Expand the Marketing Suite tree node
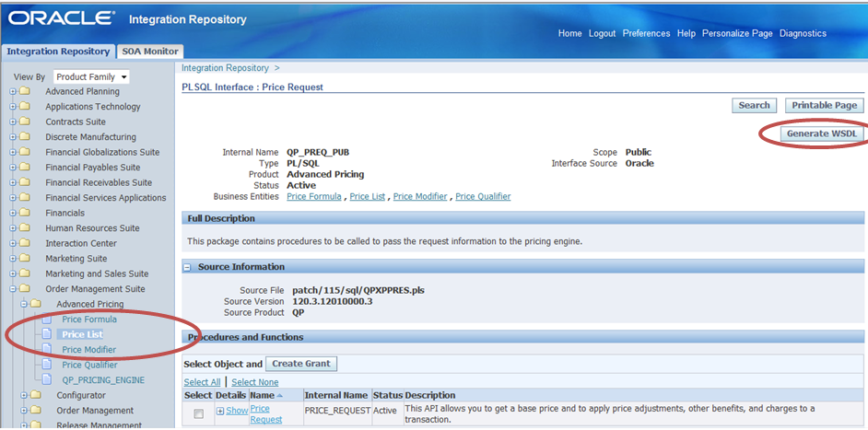868x430 pixels. (13, 259)
